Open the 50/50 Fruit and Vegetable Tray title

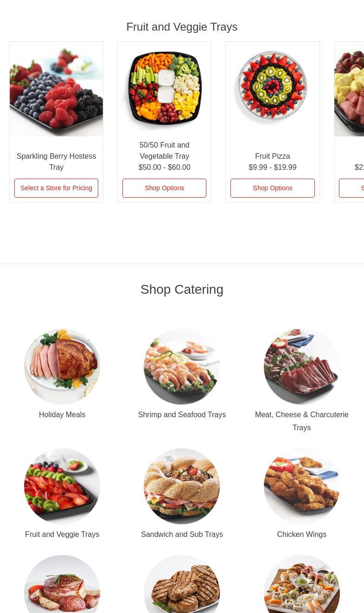[x=164, y=150]
